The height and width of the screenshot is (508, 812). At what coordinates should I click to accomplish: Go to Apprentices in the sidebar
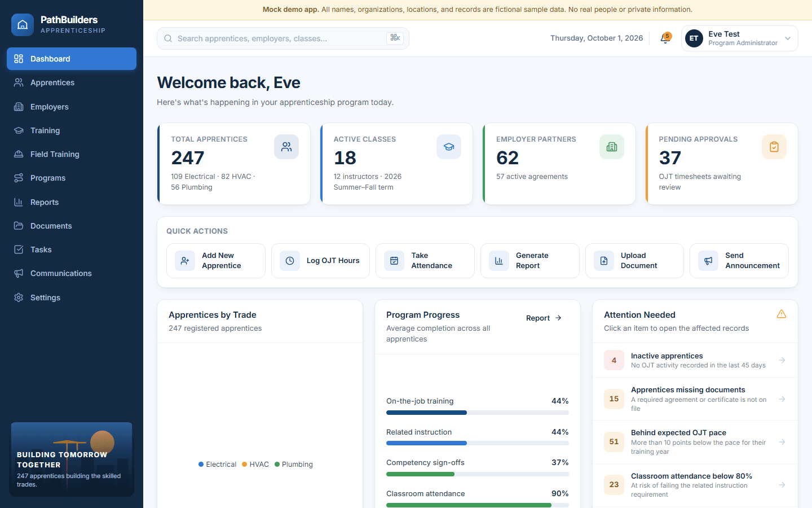point(72,82)
